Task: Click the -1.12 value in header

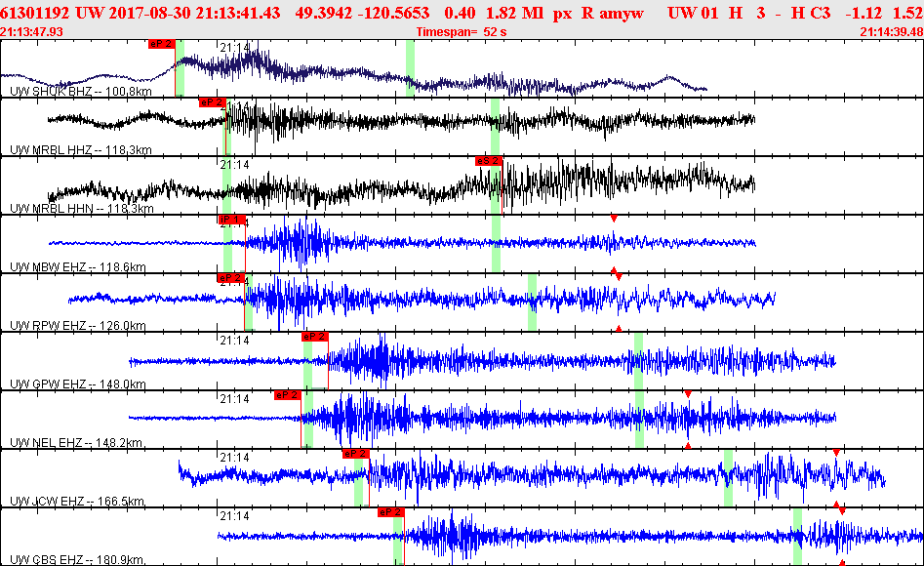Action: tap(864, 13)
